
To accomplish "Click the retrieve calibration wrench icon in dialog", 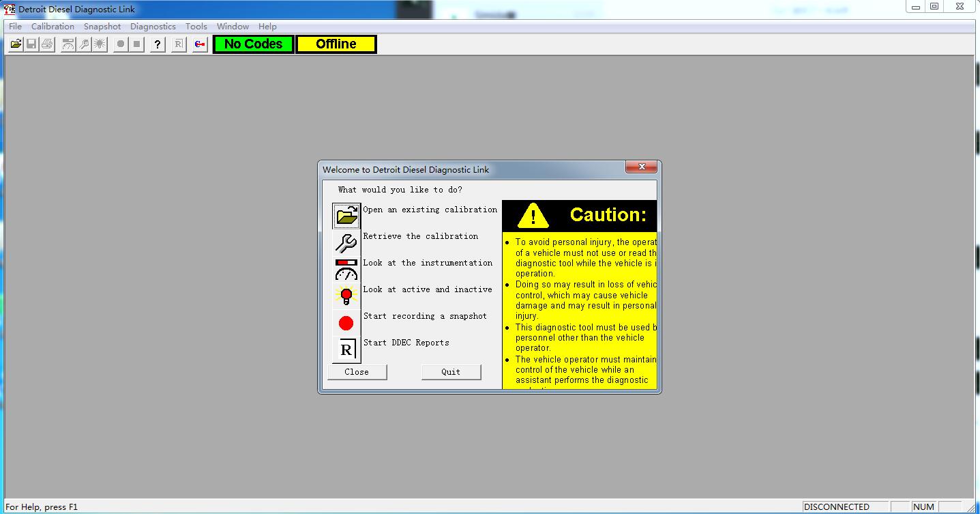I will click(x=346, y=243).
